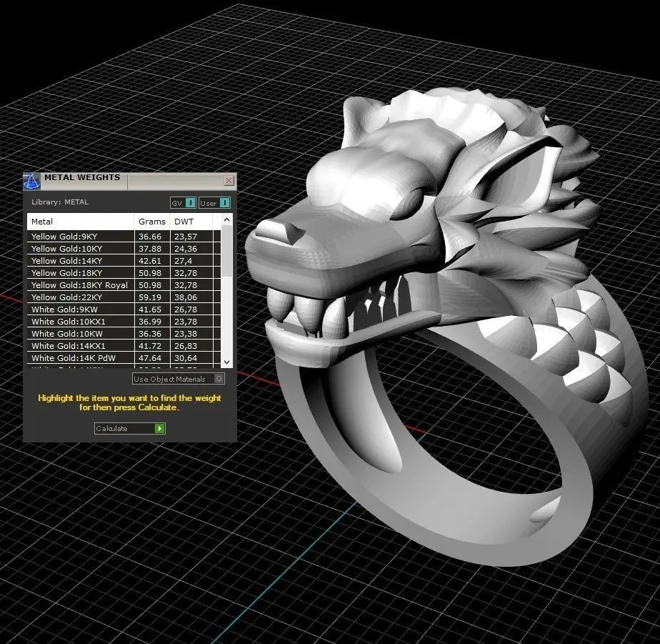
Task: Click the 24,36 DWT value
Action: (x=186, y=249)
